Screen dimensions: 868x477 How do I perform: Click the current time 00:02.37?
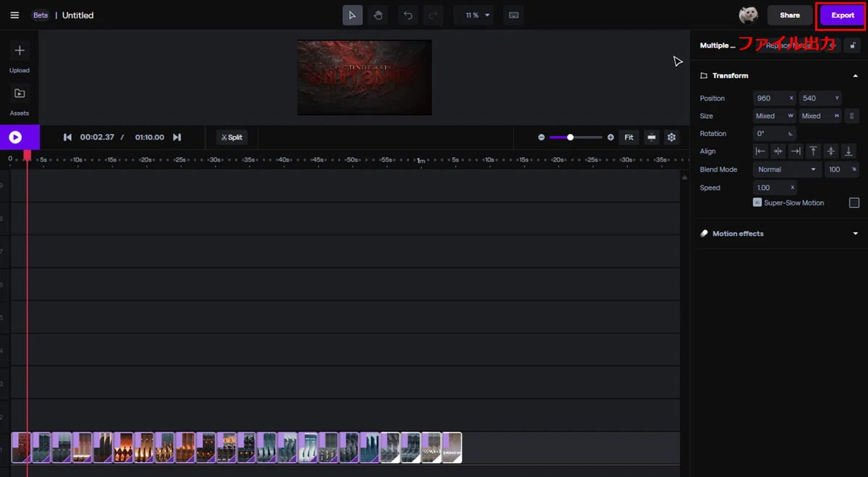tap(97, 138)
